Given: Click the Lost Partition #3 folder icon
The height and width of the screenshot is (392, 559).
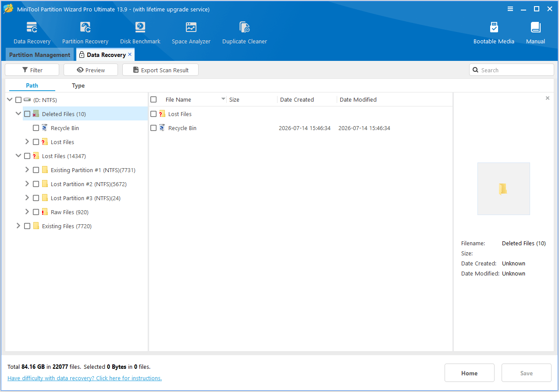Looking at the screenshot, I should [x=45, y=198].
